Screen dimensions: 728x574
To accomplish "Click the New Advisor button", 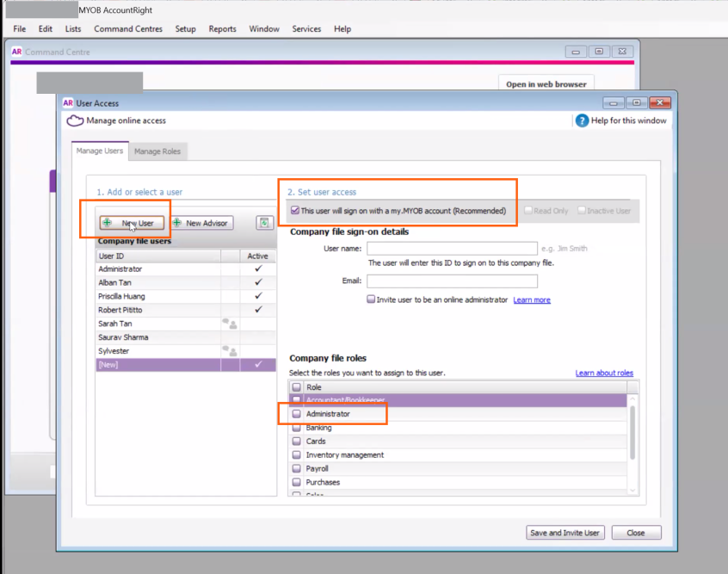I will (x=202, y=223).
